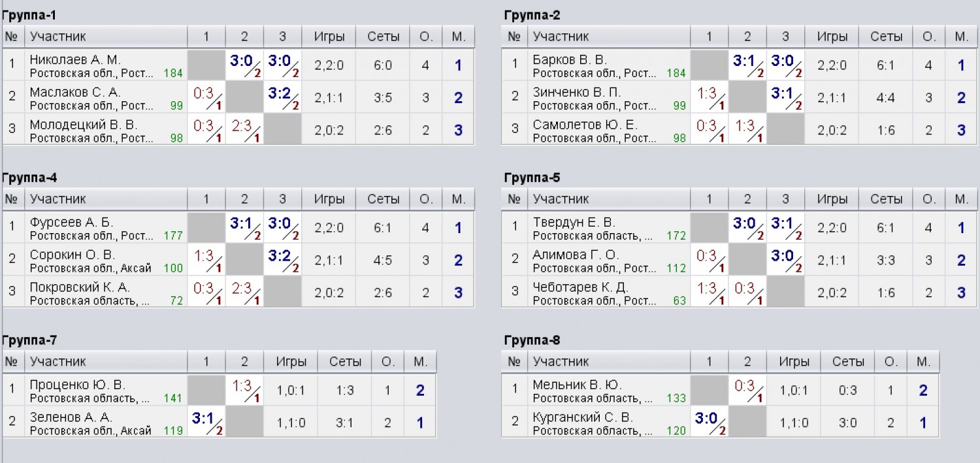The height and width of the screenshot is (463, 980).
Task: Click Участник column header in Группа-1
Action: pos(57,37)
